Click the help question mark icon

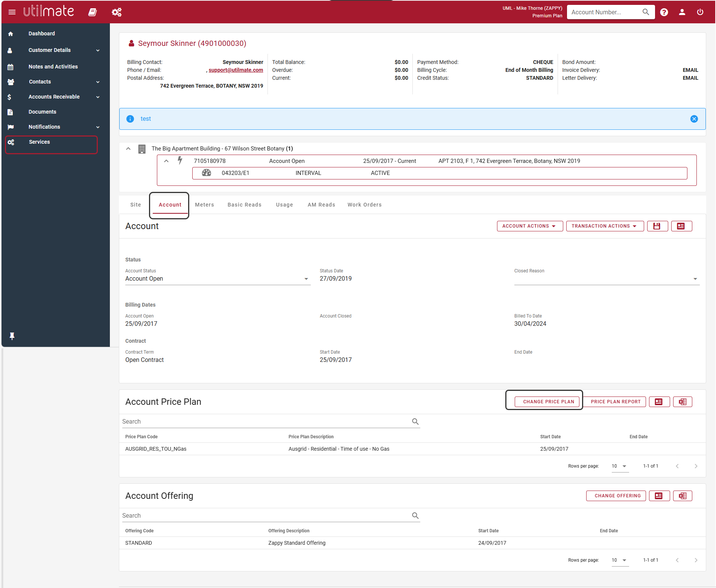[x=664, y=12]
